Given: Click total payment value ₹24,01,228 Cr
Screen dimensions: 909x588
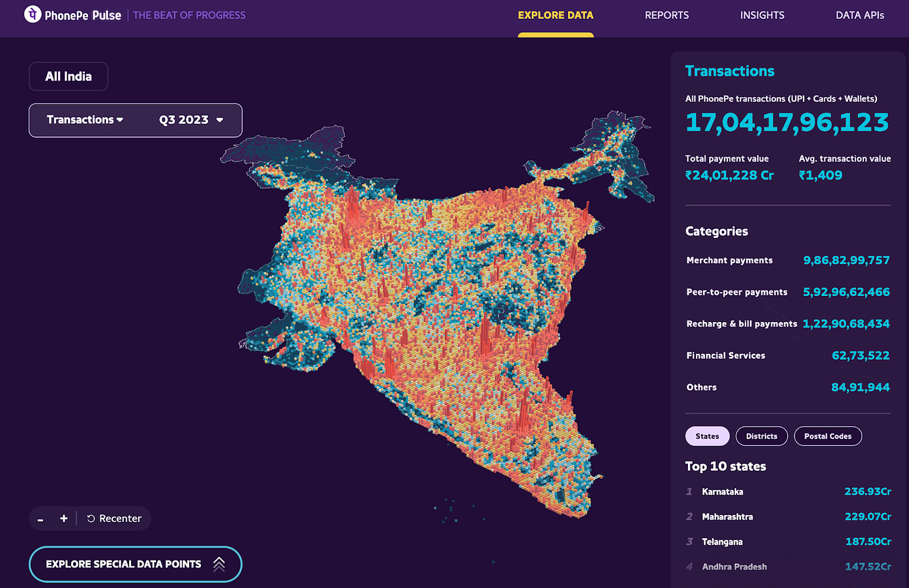Looking at the screenshot, I should coord(730,175).
